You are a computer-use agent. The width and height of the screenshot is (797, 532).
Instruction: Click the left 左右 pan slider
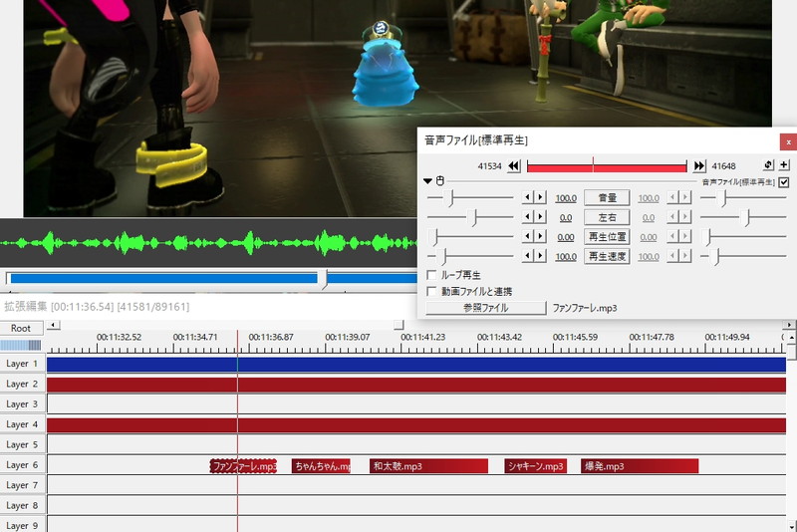pos(470,217)
